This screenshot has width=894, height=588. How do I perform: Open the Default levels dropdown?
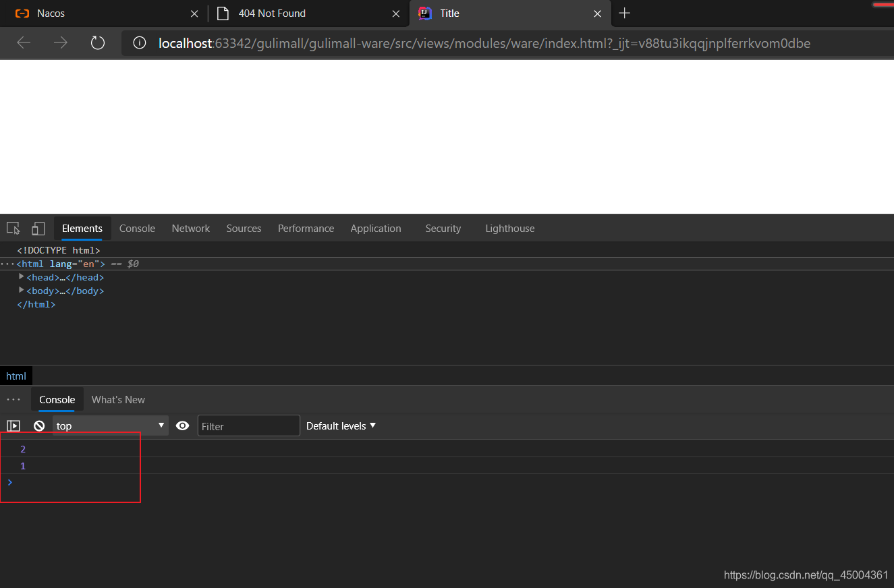341,425
